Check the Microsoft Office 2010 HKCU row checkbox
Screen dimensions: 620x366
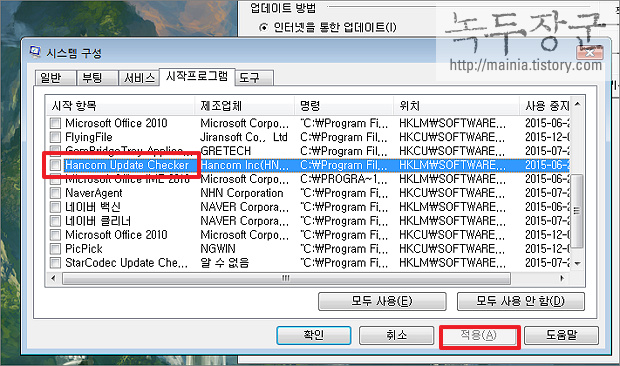55,235
